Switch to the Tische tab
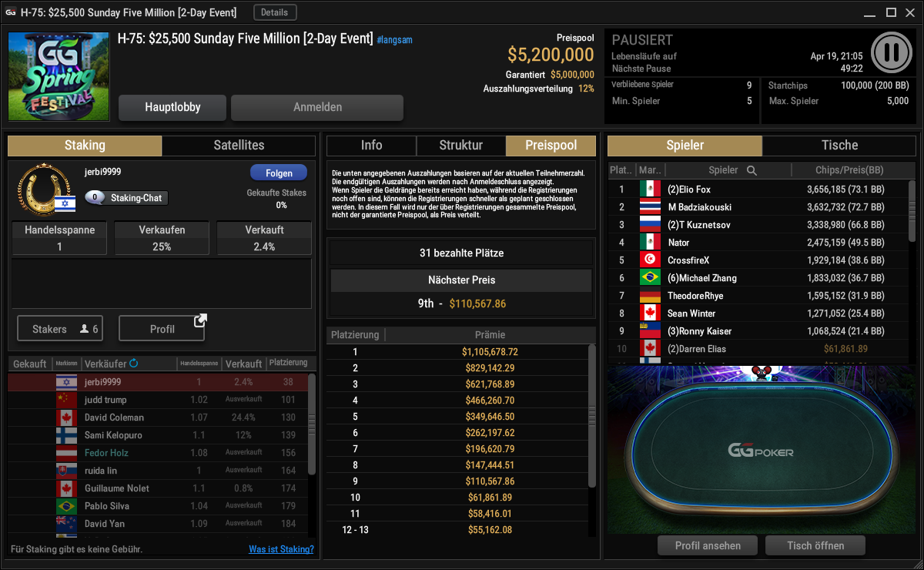The width and height of the screenshot is (924, 570). click(x=840, y=145)
